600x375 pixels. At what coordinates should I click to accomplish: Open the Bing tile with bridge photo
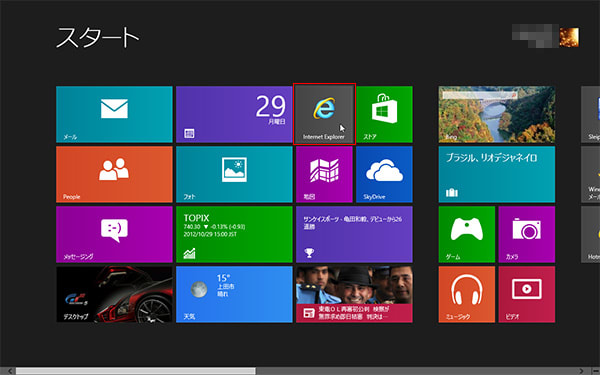(497, 114)
